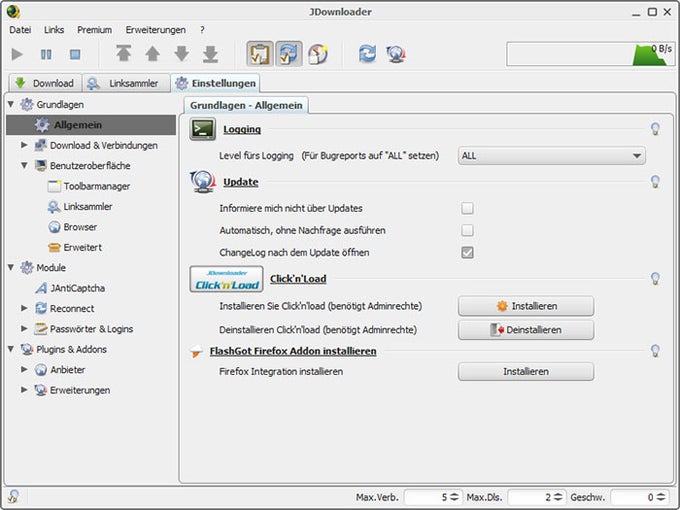680x510 pixels.
Task: Stop all downloads with stop icon
Action: (75, 54)
